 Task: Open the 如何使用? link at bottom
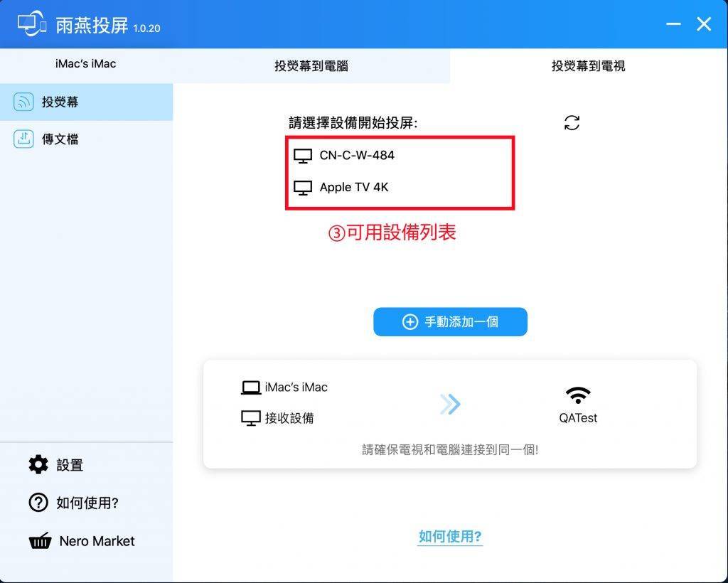(x=450, y=537)
